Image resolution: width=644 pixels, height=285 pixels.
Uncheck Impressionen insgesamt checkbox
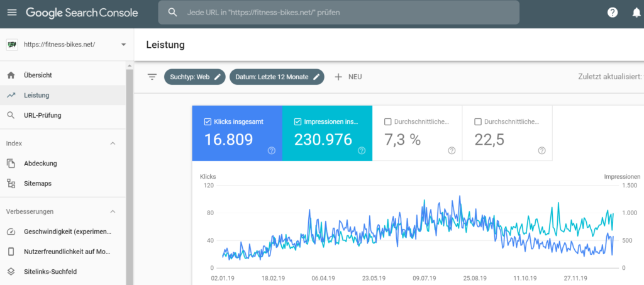tap(297, 122)
